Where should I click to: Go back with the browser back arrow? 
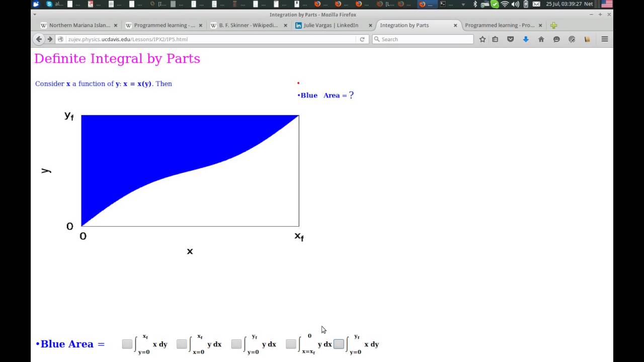(39, 39)
